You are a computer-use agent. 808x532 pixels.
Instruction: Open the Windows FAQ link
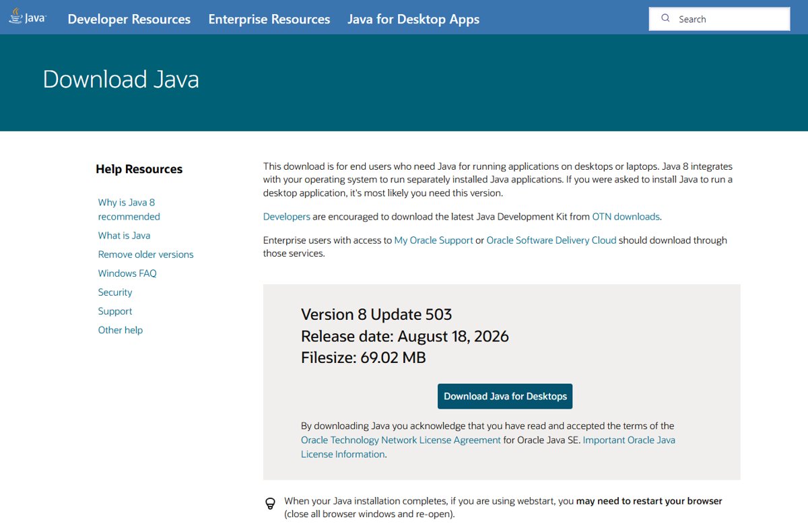click(x=127, y=273)
